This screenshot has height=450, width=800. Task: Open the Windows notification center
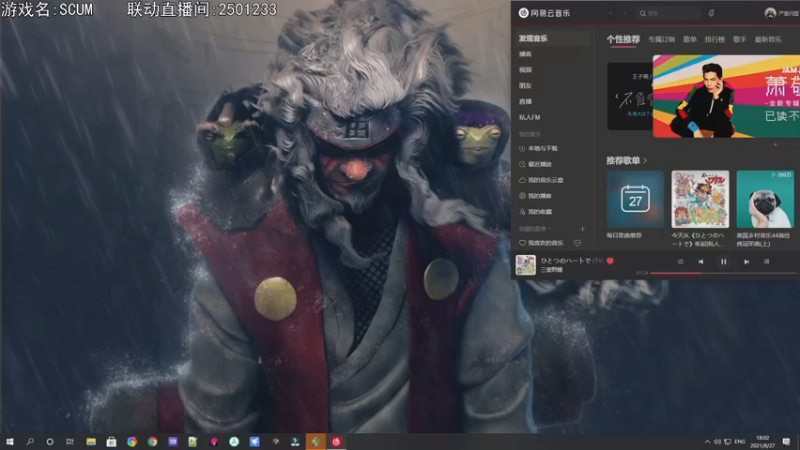[x=786, y=441]
